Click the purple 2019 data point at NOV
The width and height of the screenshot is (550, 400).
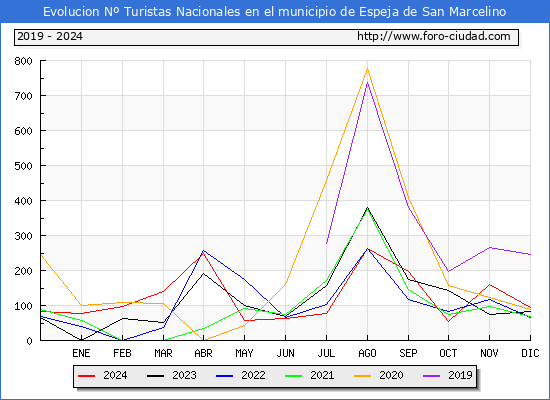[x=489, y=248]
